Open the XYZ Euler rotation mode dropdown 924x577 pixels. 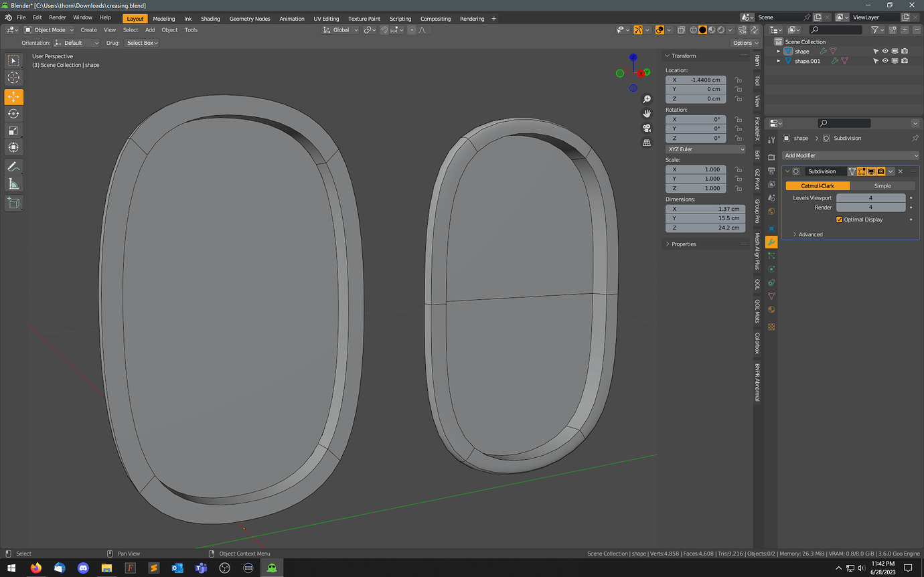705,149
